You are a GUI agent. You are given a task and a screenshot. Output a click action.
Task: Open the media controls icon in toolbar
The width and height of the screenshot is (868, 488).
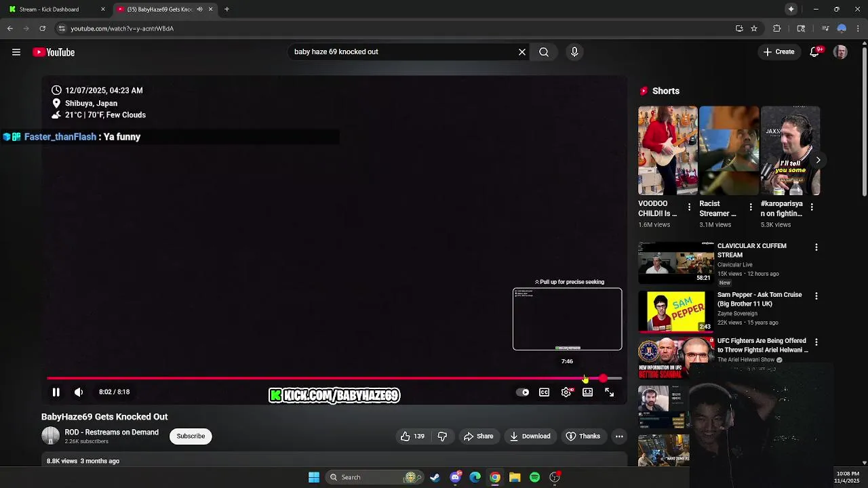pyautogui.click(x=825, y=28)
